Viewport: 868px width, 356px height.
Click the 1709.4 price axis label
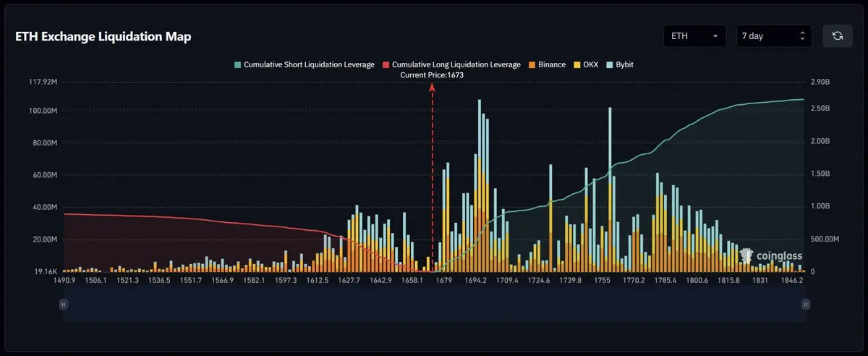pyautogui.click(x=506, y=281)
